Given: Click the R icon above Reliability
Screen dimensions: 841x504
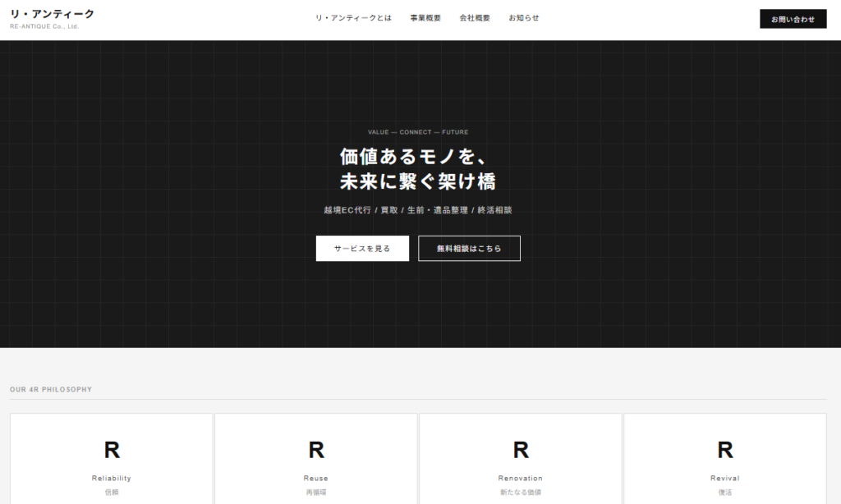Looking at the screenshot, I should tap(112, 450).
